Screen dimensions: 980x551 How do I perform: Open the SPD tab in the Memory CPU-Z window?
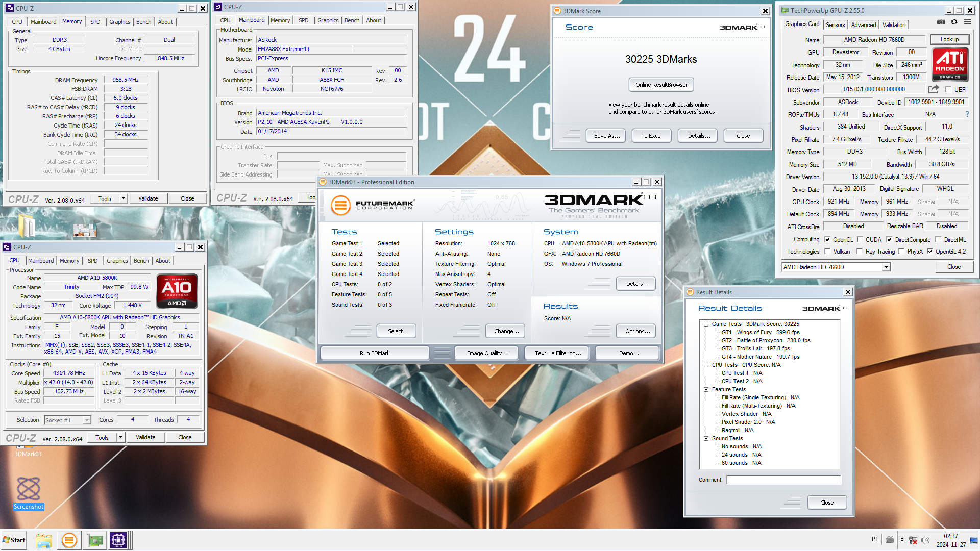[x=95, y=22]
